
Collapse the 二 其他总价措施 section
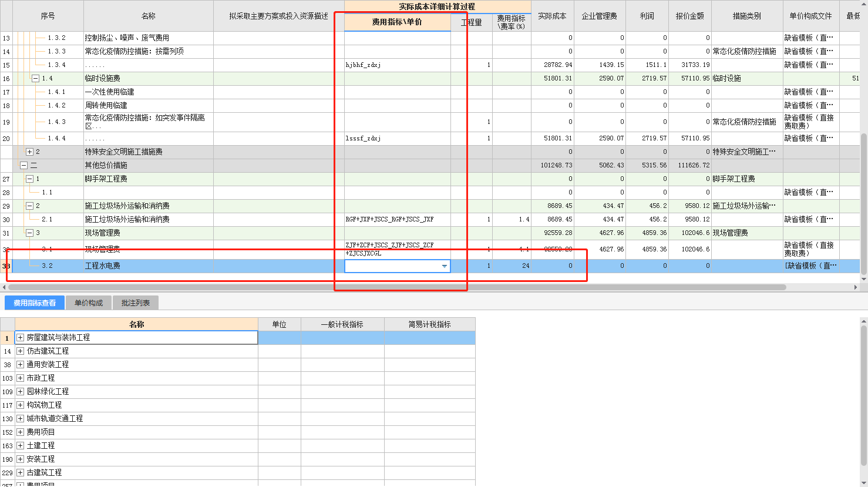[x=23, y=166]
